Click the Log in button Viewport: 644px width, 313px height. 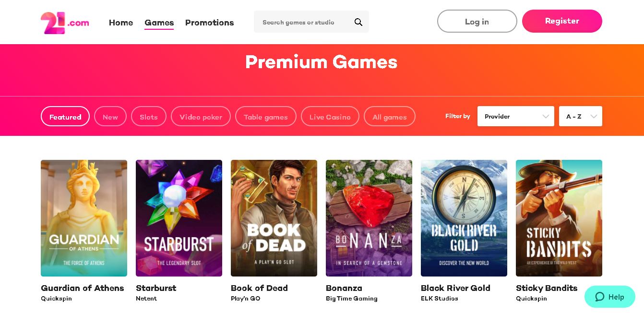[x=477, y=21]
